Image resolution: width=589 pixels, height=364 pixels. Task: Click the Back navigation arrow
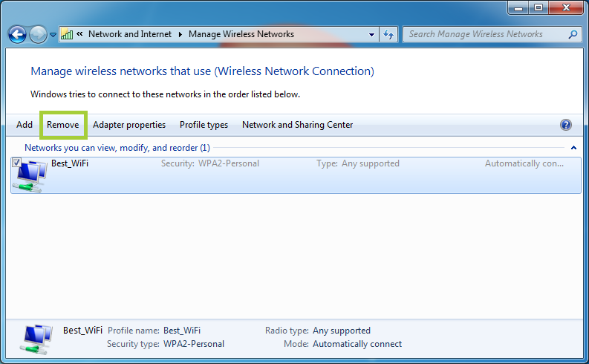click(17, 34)
